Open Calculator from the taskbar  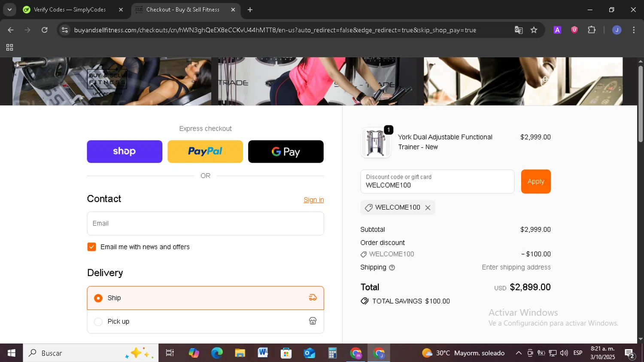(332, 353)
